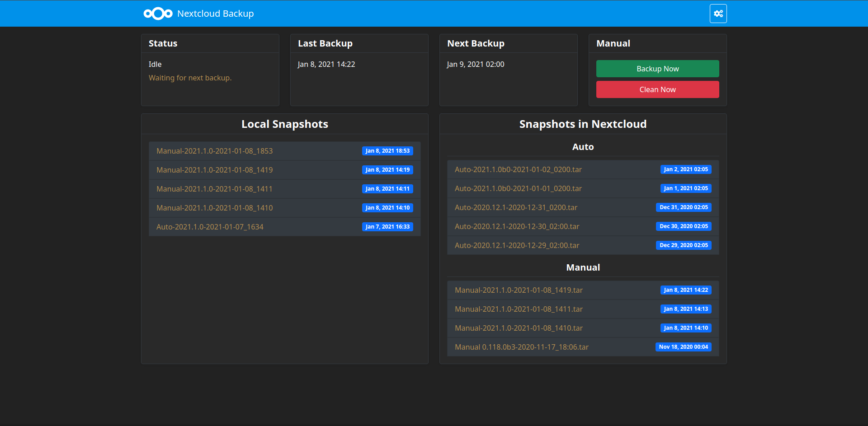Click the Jan 8, 2021 14:13 date badge

pos(686,309)
